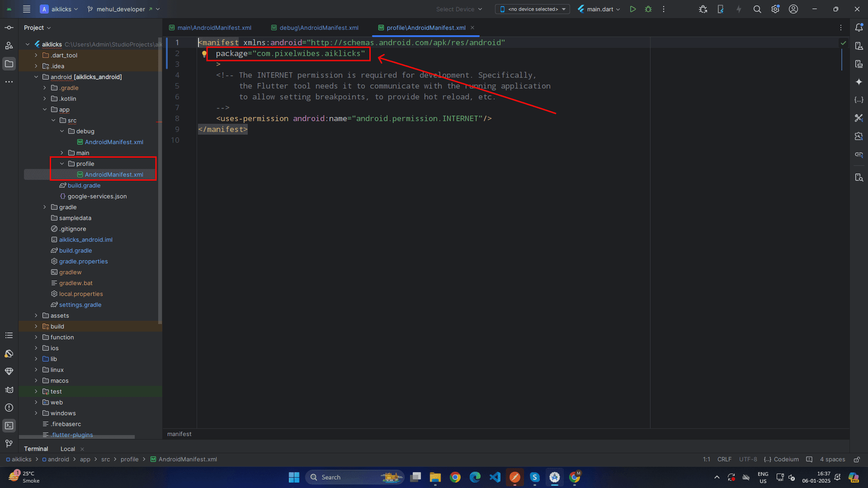
Task: Open build.gradle under app folder
Action: coord(84,185)
